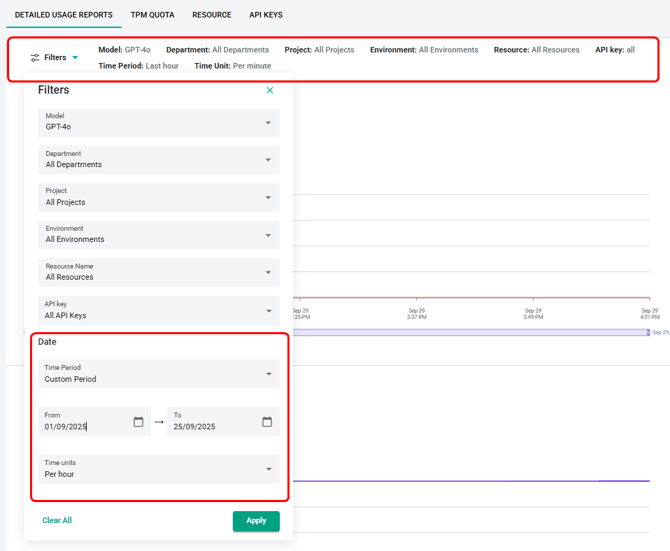The width and height of the screenshot is (670, 551).
Task: Collapse Filters using the teal caret
Action: coord(75,58)
